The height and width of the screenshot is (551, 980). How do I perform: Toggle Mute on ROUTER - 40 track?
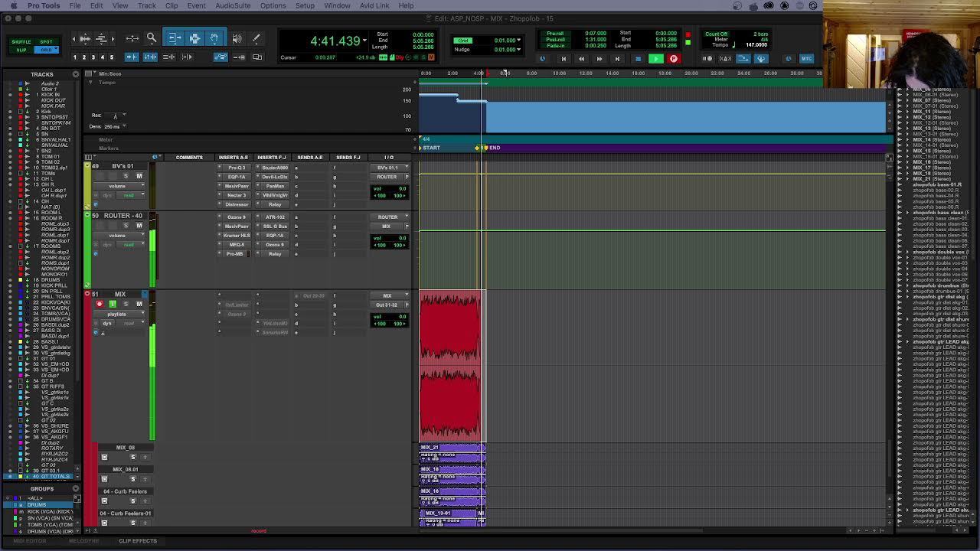click(139, 226)
